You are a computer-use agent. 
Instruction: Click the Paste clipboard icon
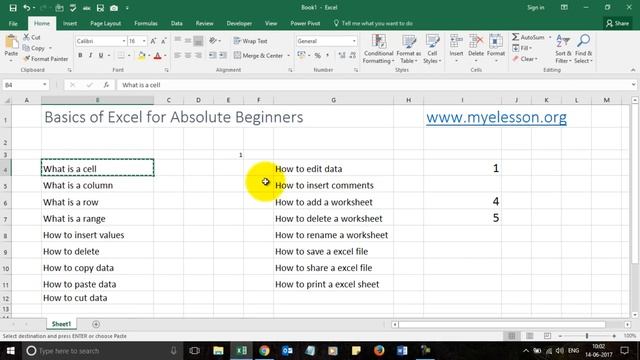[11, 42]
